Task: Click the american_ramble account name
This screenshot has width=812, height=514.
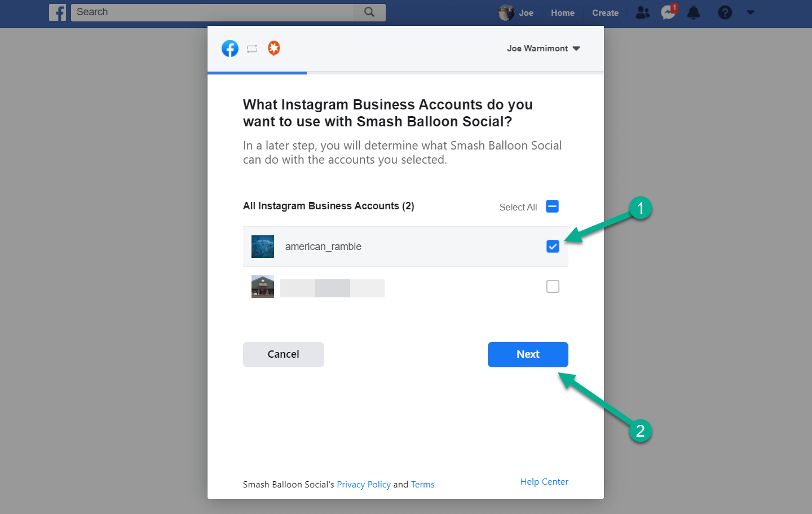Action: (x=323, y=247)
